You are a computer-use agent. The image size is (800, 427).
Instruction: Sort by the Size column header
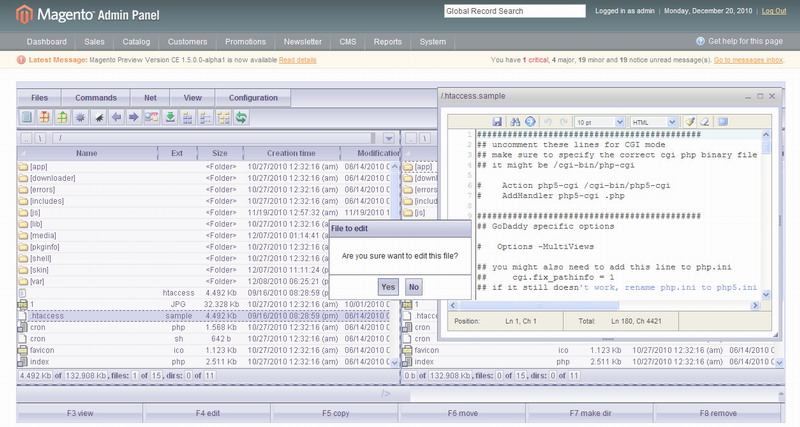point(220,153)
